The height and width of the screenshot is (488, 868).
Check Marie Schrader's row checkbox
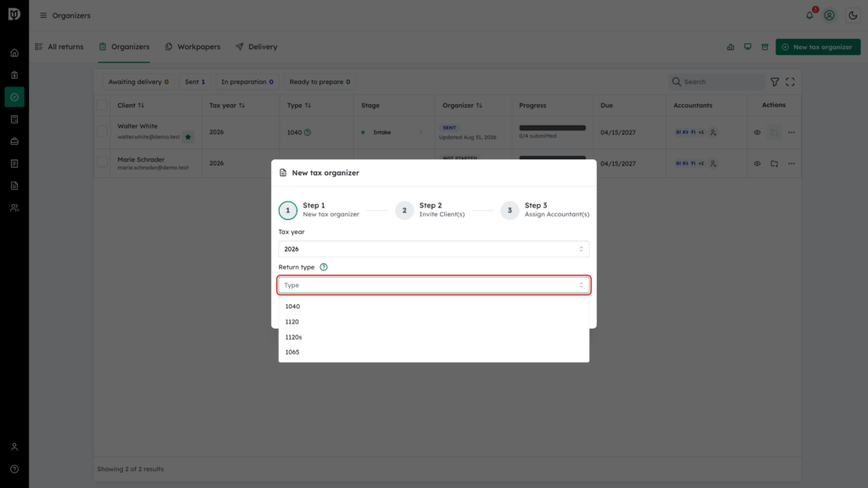click(x=102, y=163)
